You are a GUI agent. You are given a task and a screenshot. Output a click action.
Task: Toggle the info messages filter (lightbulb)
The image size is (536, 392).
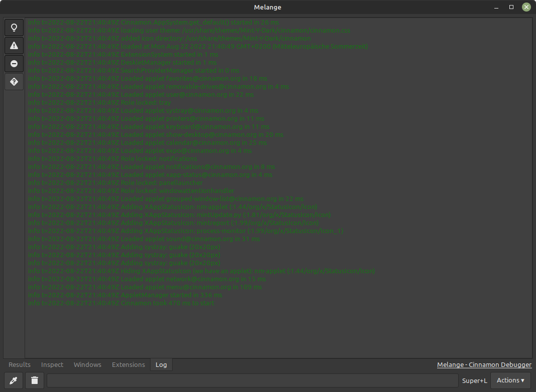(x=14, y=28)
